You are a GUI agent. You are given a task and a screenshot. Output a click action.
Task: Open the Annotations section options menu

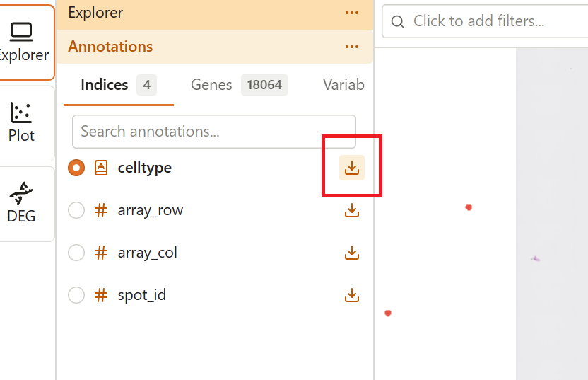coord(352,47)
